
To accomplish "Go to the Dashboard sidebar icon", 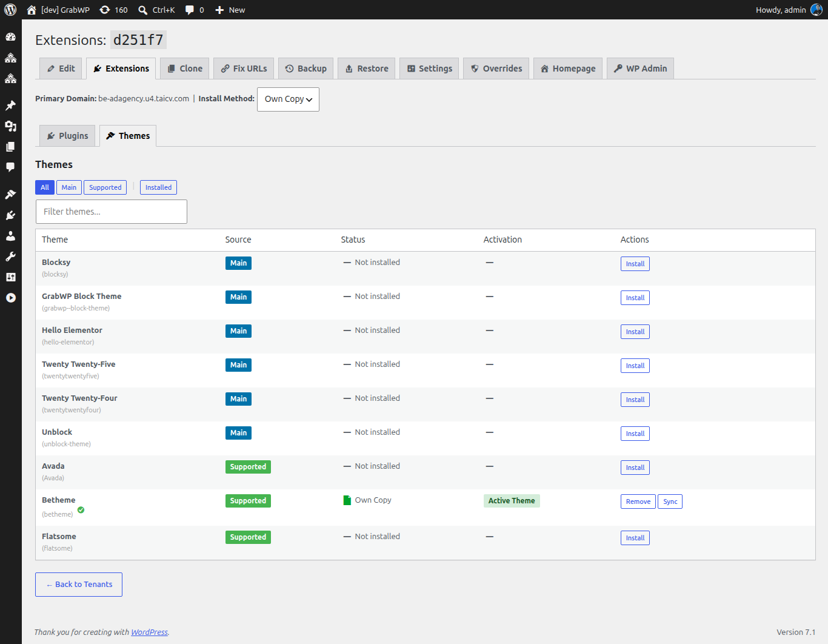I will pyautogui.click(x=10, y=37).
